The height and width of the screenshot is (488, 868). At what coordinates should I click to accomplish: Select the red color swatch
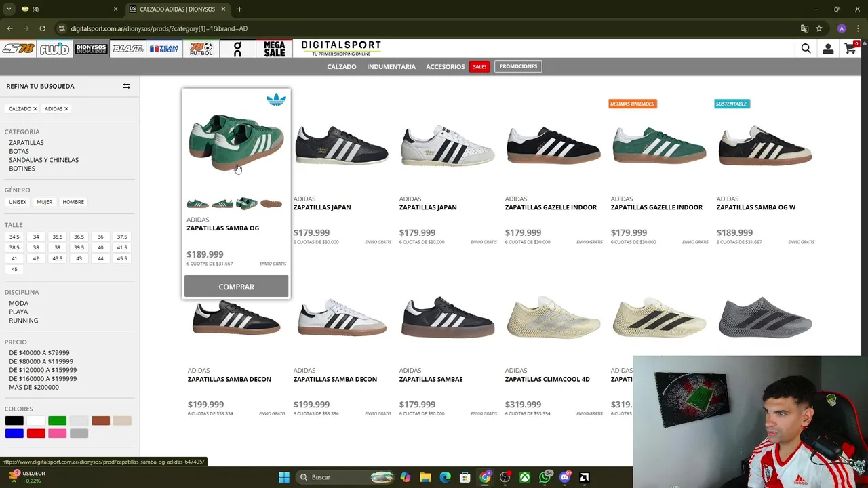click(x=36, y=433)
